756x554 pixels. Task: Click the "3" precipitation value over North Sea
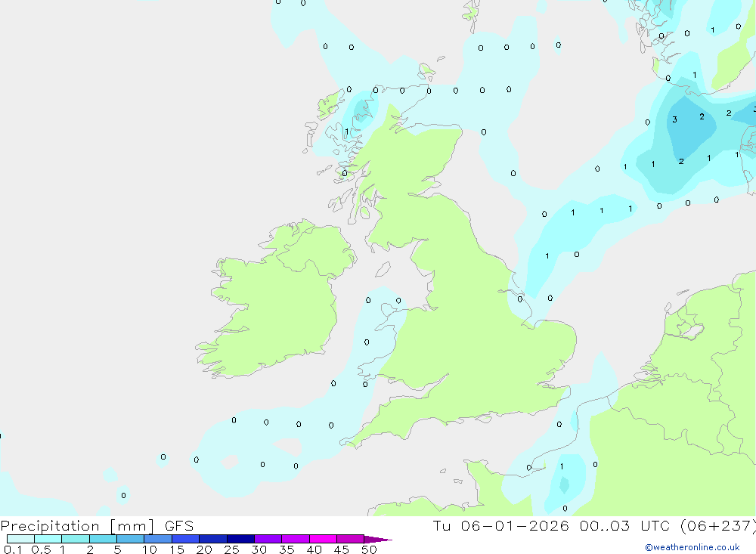coord(674,119)
